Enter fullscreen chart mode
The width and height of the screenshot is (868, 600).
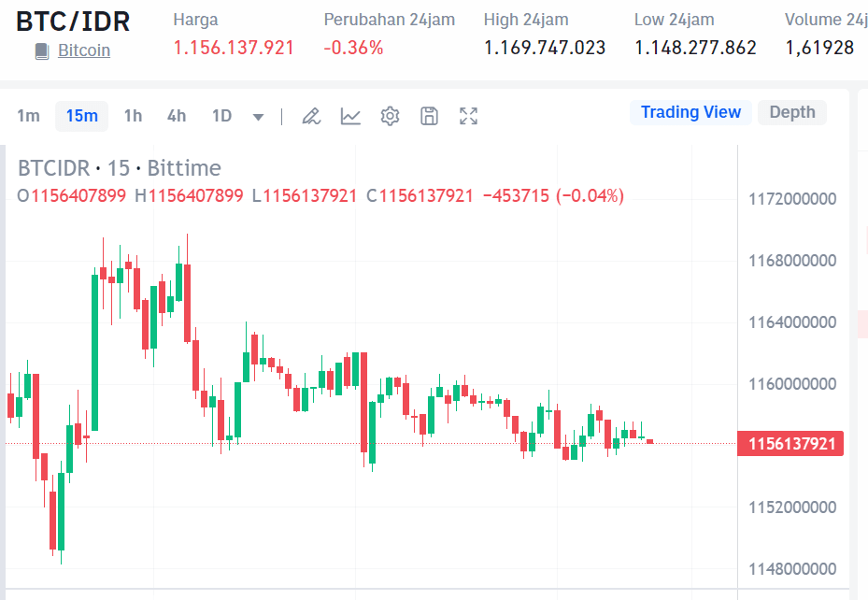click(x=468, y=116)
